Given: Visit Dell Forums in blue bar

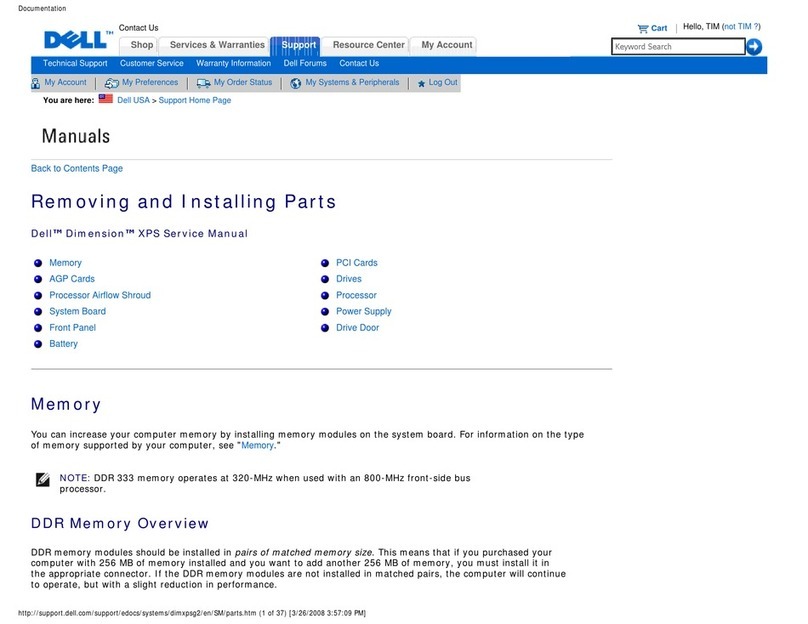Looking at the screenshot, I should (x=305, y=63).
